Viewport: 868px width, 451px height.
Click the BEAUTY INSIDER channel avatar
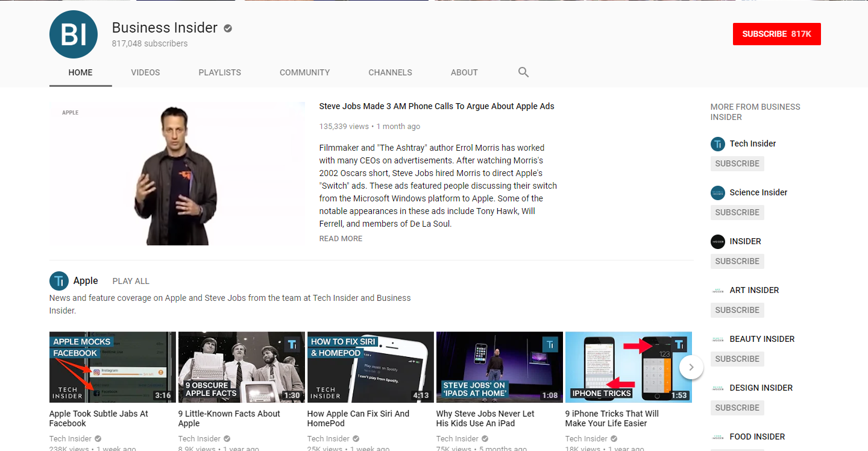tap(717, 339)
